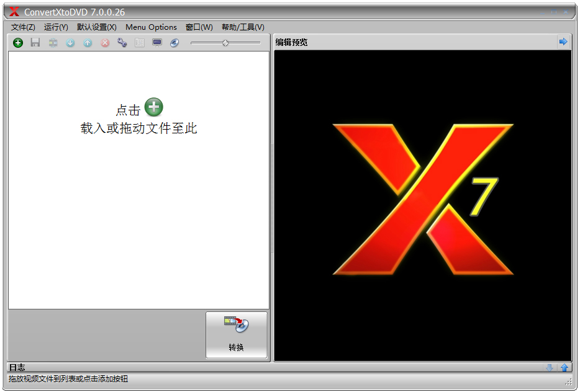Click the toolbar zoom slider handle

tap(225, 43)
